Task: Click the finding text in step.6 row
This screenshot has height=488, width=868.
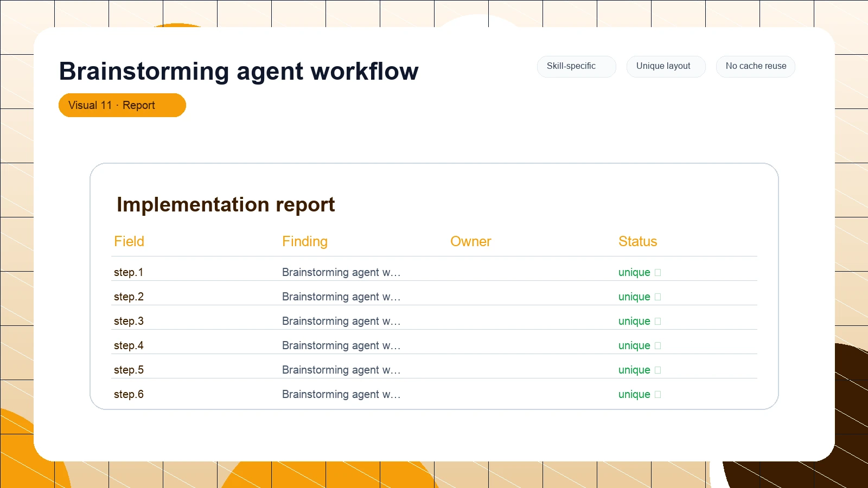Action: pos(341,394)
